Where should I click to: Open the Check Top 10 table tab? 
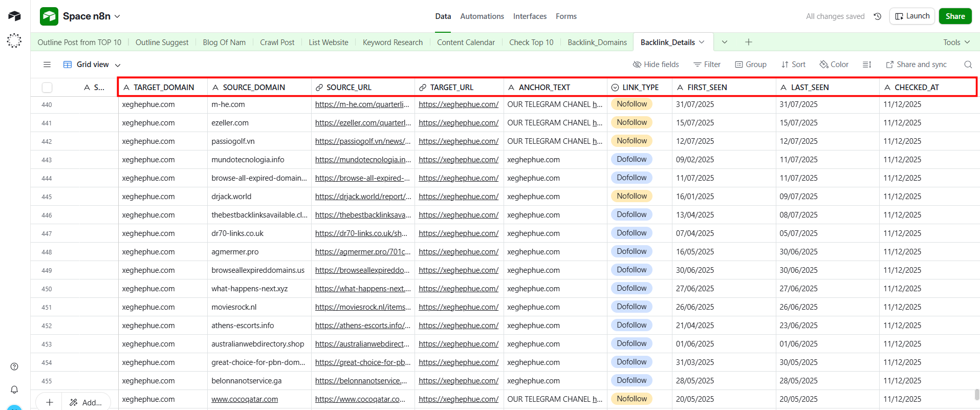[531, 42]
